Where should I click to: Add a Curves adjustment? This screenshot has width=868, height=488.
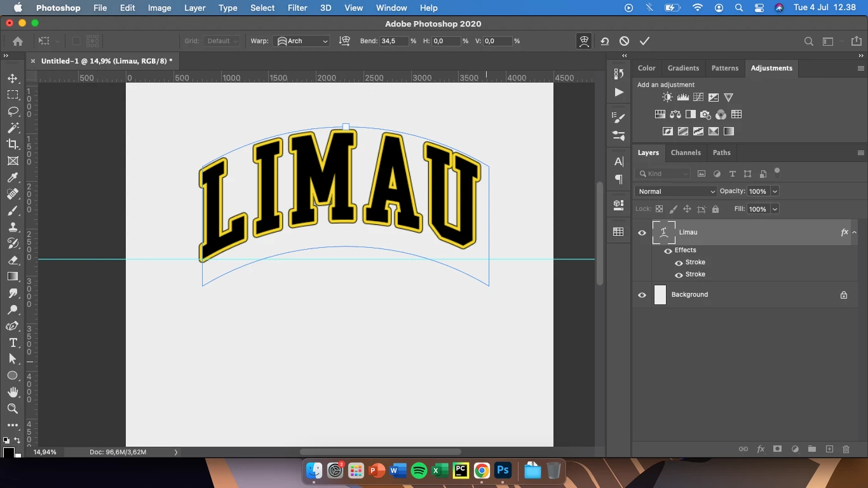[x=698, y=97]
